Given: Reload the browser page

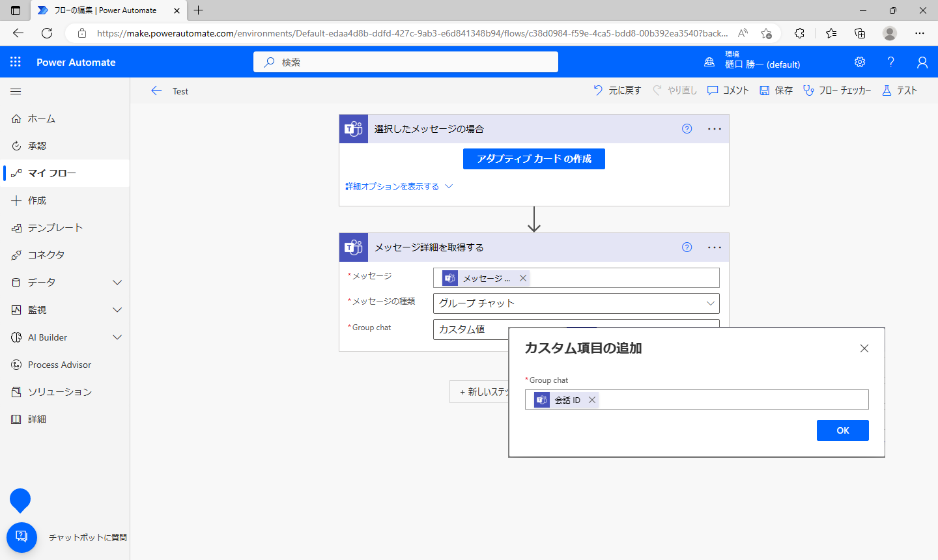Looking at the screenshot, I should pyautogui.click(x=47, y=33).
